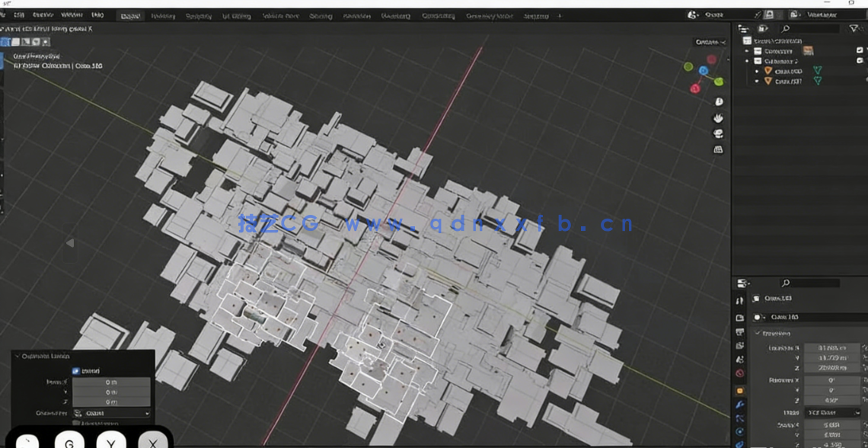Click the outliner filter funnel icon
Screen dimensions: 868x448
(x=853, y=28)
